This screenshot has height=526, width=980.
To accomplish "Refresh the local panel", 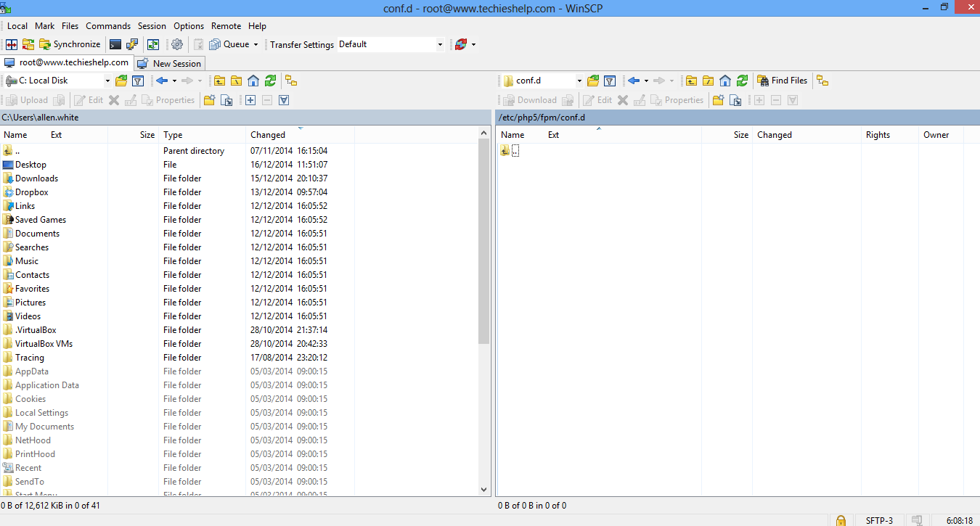I will click(x=270, y=81).
